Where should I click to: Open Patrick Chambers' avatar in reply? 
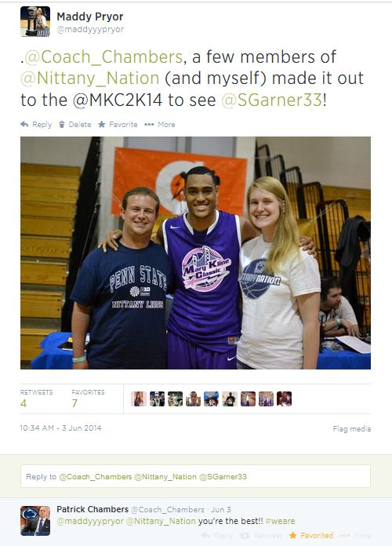click(x=35, y=521)
